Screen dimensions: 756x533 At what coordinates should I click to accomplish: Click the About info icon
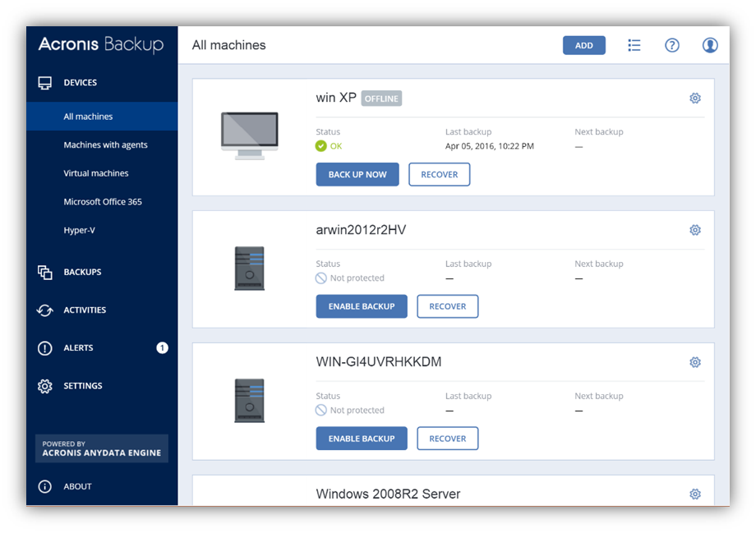[45, 486]
